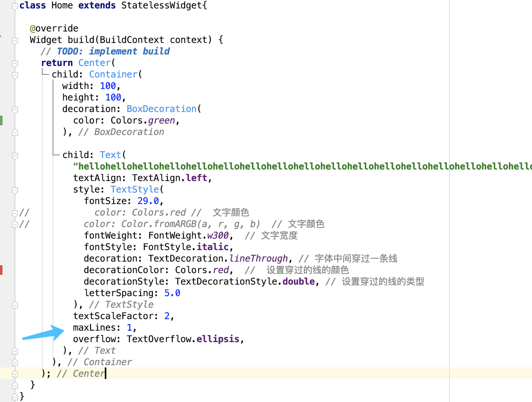Click TextOverflow.ellipsis value
Screen dimensions: 532x402
(183, 339)
